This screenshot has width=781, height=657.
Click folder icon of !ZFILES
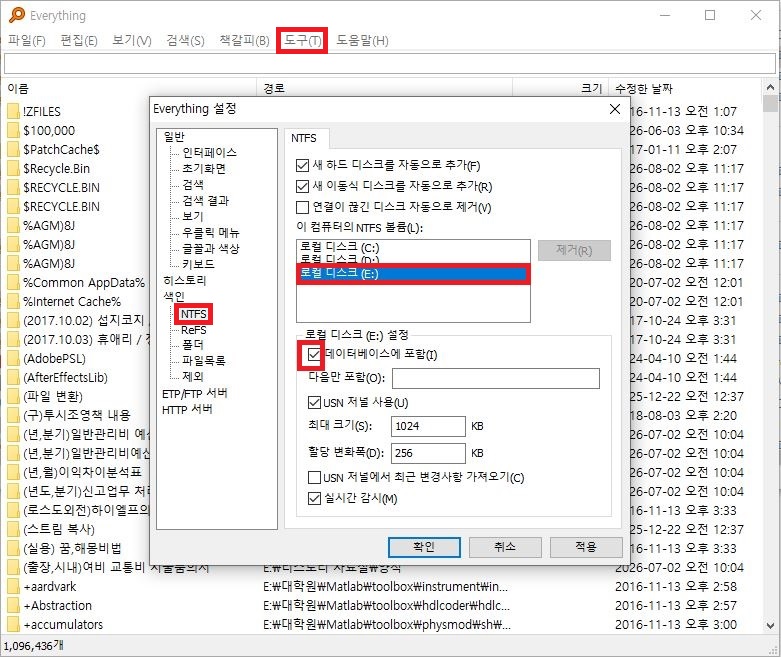coord(13,111)
